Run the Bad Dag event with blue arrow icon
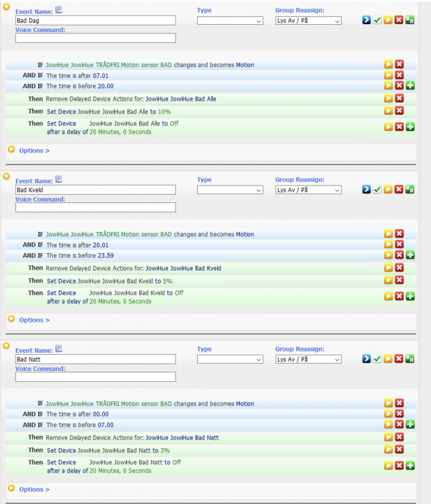Image resolution: width=431 pixels, height=504 pixels. point(366,20)
